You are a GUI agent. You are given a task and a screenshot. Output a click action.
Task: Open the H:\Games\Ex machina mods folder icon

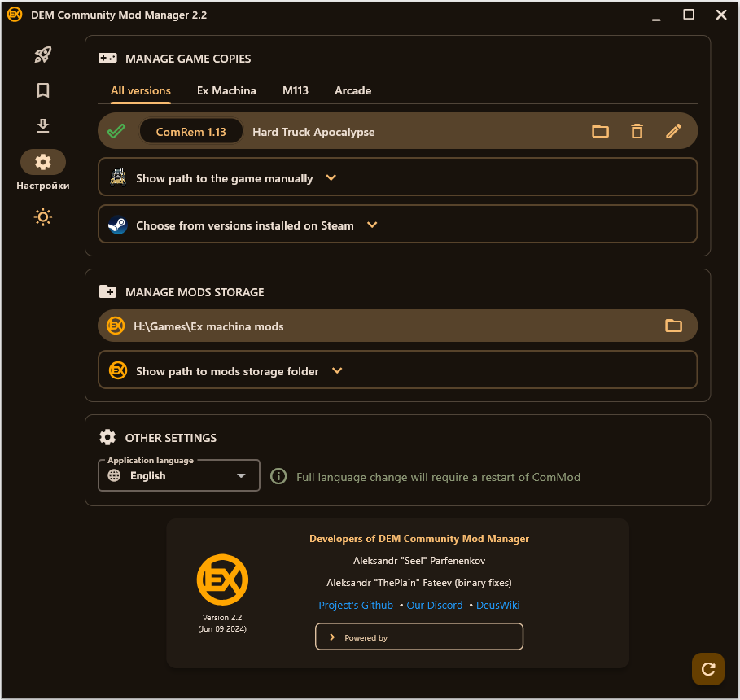(673, 326)
